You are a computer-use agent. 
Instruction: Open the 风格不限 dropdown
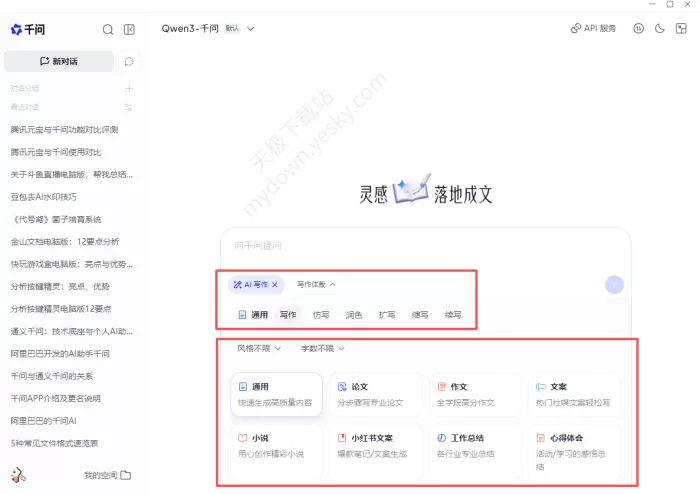click(259, 349)
